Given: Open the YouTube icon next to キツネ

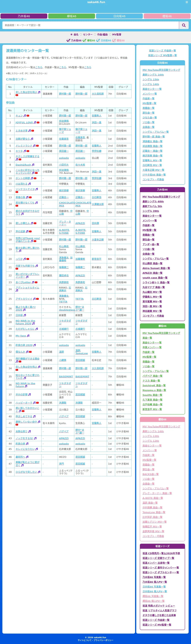Looking at the screenshot, I should click(x=28, y=151).
